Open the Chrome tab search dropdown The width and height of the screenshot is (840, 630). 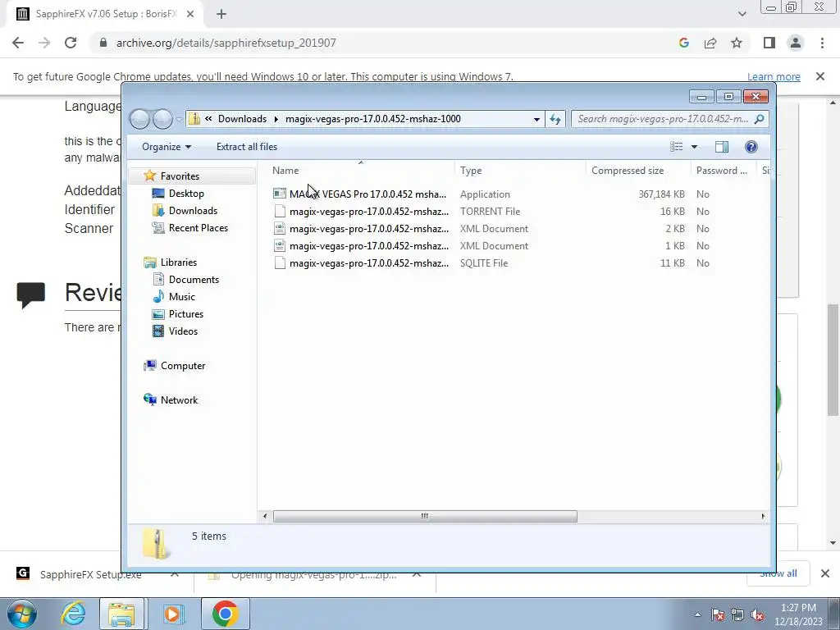coord(742,15)
